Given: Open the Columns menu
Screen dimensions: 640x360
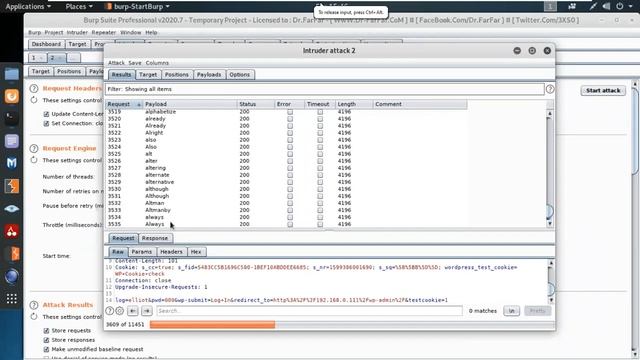Looking at the screenshot, I should (x=157, y=63).
